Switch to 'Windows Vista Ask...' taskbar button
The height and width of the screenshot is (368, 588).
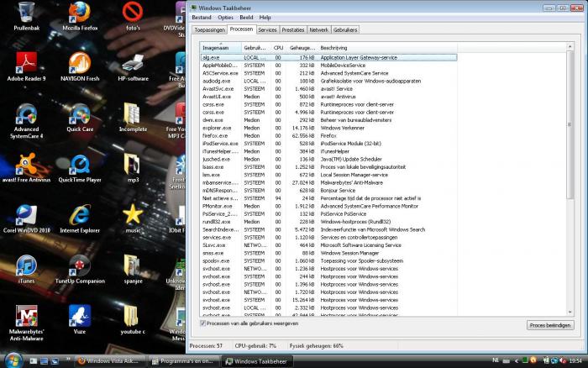[111, 361]
